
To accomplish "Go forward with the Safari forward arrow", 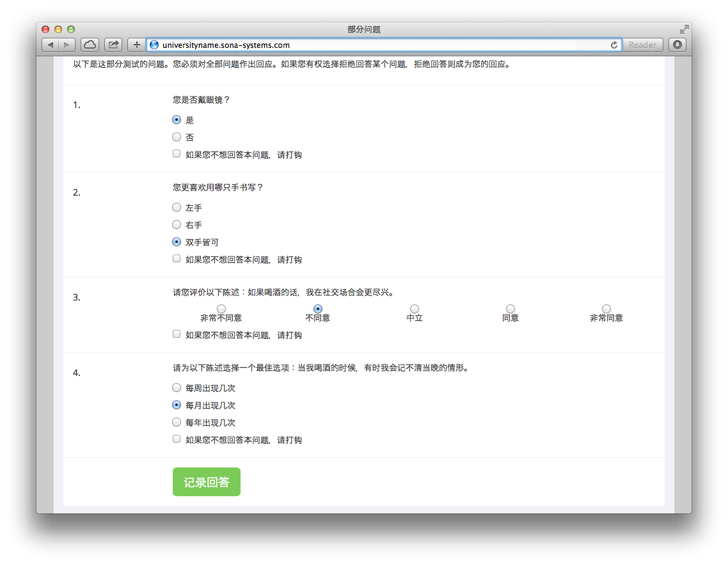I will (67, 45).
